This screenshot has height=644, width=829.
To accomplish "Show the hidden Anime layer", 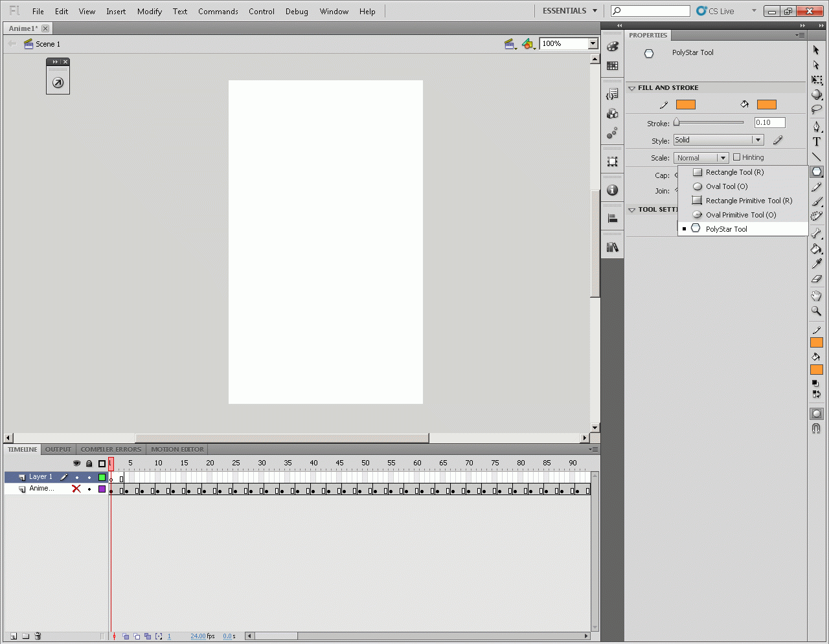I will pyautogui.click(x=76, y=489).
